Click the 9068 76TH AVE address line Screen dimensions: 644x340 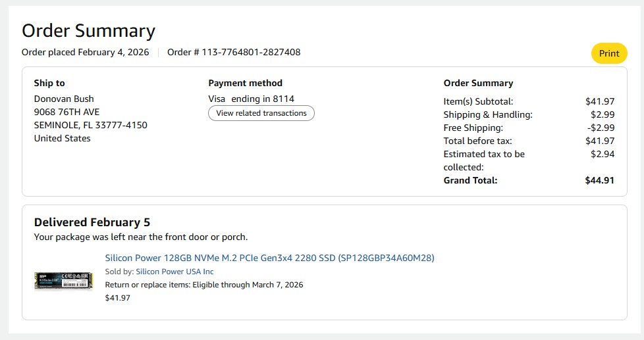pyautogui.click(x=67, y=112)
